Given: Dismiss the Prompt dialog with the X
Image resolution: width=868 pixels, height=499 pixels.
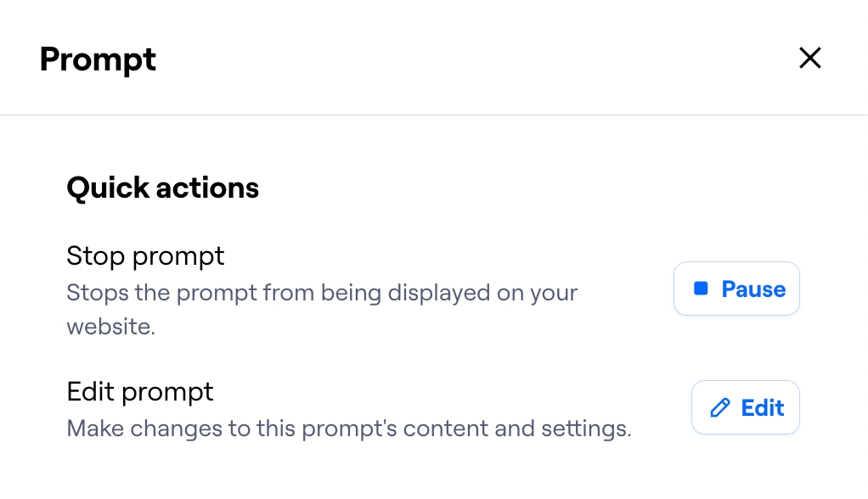Looking at the screenshot, I should 809,58.
